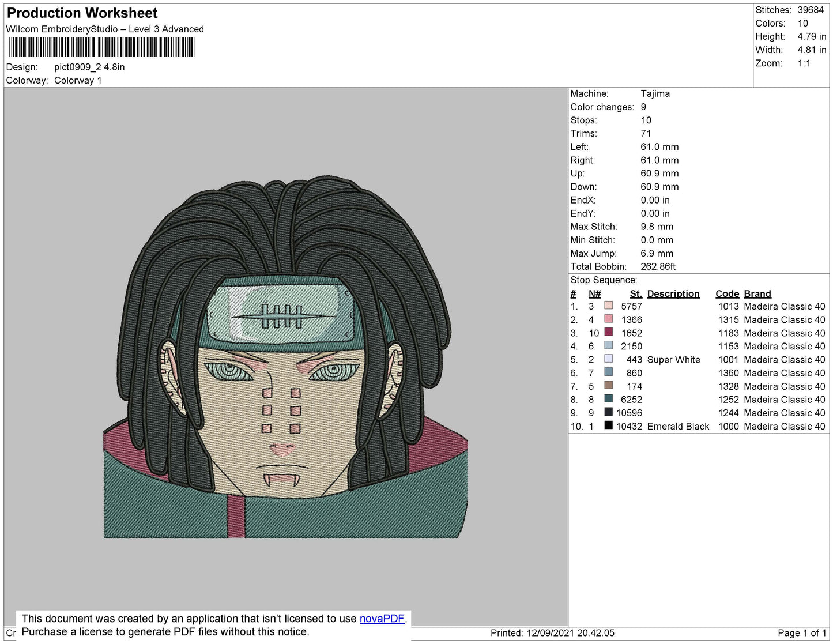Click the code '1252' in row 8
Viewport: 833px width, 644px height.
point(728,400)
